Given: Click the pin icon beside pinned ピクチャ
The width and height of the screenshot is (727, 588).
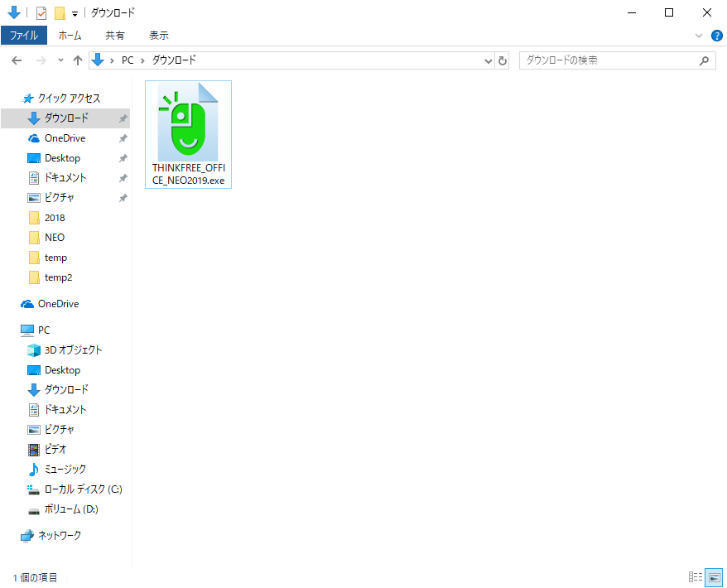Looking at the screenshot, I should [123, 199].
